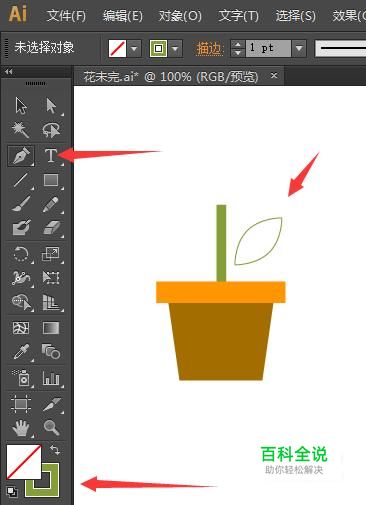Open the stroke color dropdown arrow
This screenshot has width=366, height=505.
coord(175,49)
